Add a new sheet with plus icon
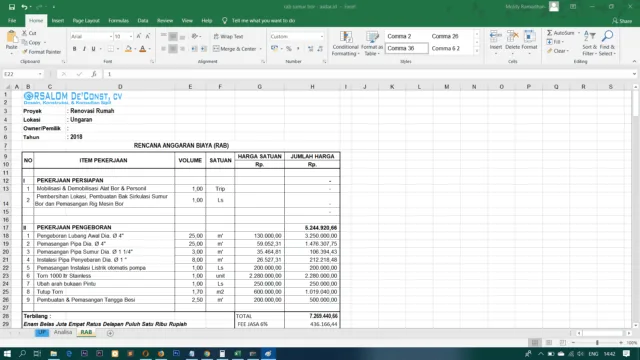 (x=110, y=333)
